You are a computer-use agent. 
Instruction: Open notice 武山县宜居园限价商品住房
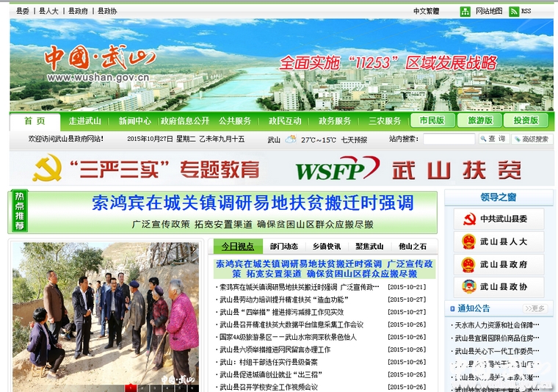point(497,338)
